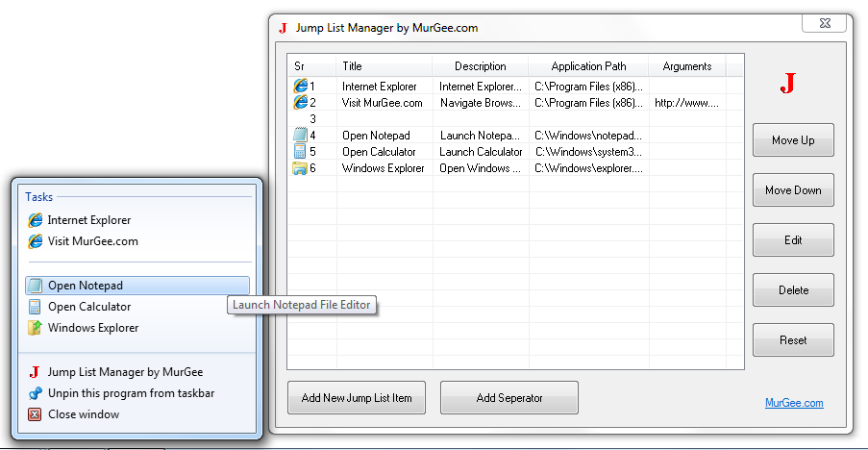Click the J icon beside Jump List Manager entry
Viewport: 868px width, 450px height.
coord(35,372)
